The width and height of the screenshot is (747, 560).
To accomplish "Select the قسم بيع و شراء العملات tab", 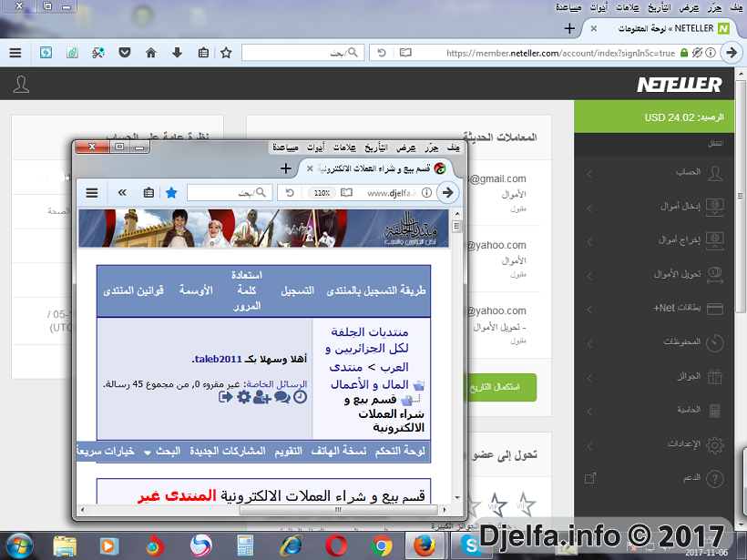I will click(376, 168).
